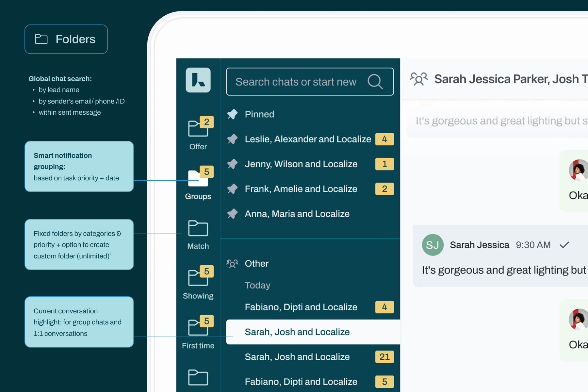Viewport: 588px width, 392px height.
Task: Open the Groups folder
Action: click(198, 183)
